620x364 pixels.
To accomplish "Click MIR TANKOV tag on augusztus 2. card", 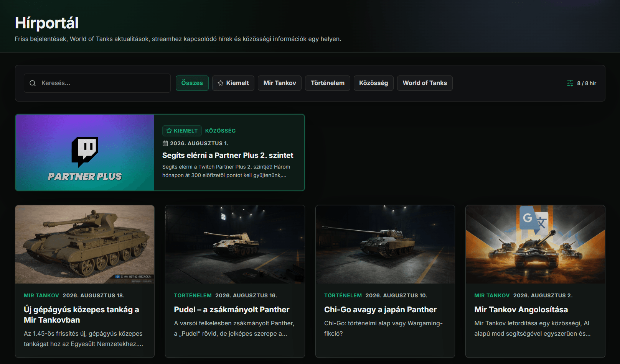I will 492,295.
